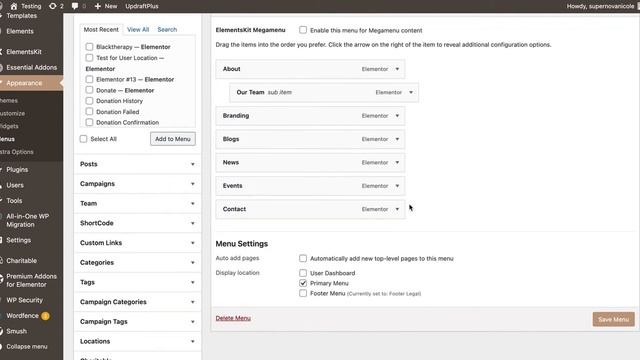
Task: Check User Dashboard display location
Action: point(303,273)
